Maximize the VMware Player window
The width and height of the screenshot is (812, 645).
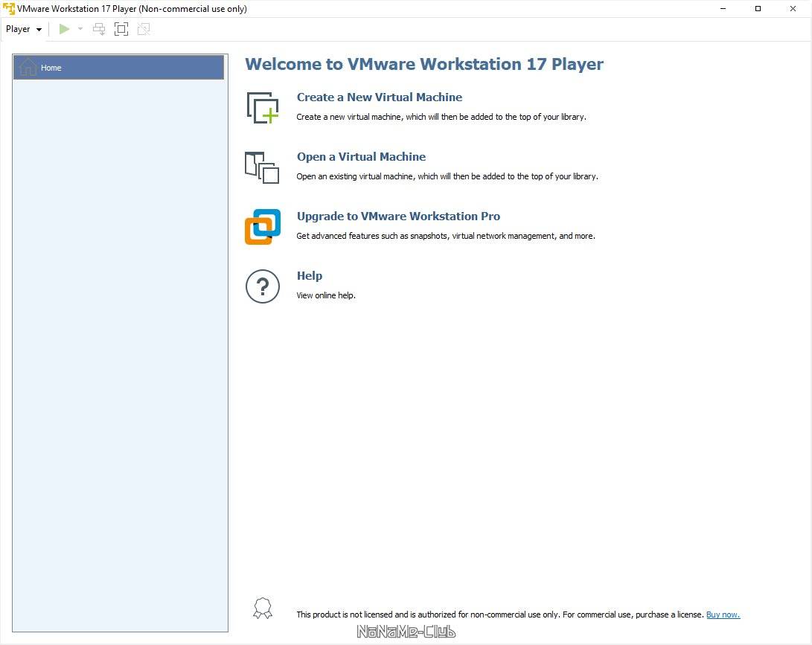click(x=758, y=9)
